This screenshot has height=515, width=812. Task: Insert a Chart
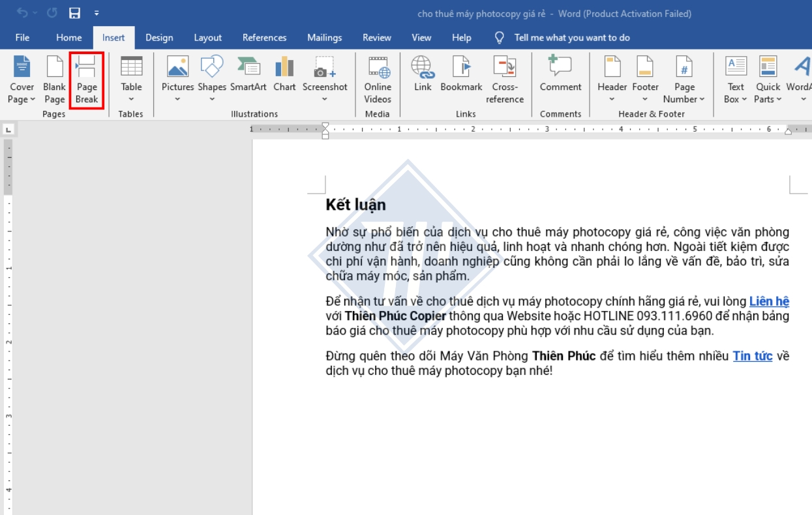284,67
